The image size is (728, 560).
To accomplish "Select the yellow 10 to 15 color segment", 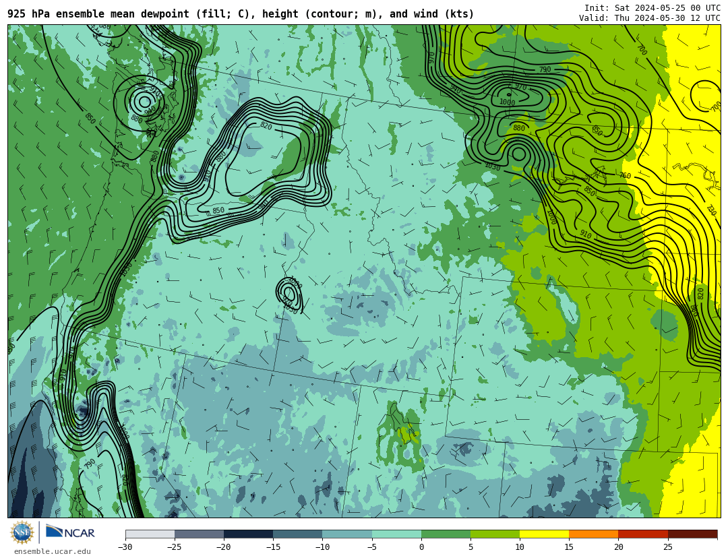I will pyautogui.click(x=544, y=534).
